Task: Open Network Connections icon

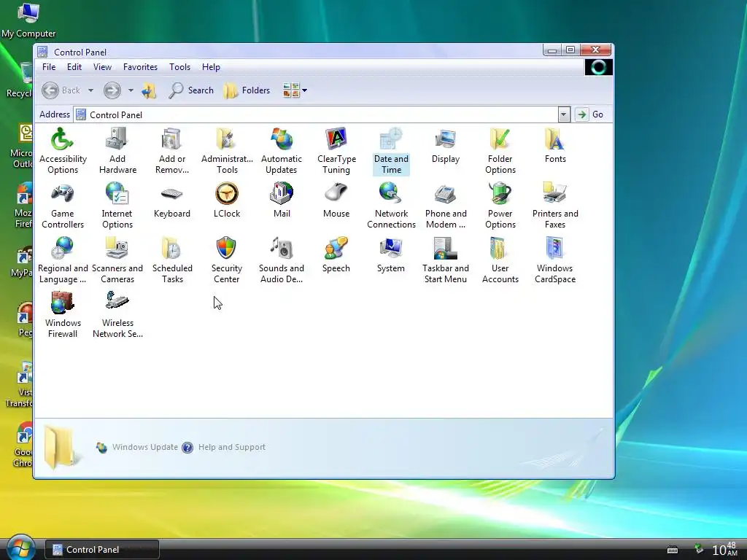Action: point(391,205)
